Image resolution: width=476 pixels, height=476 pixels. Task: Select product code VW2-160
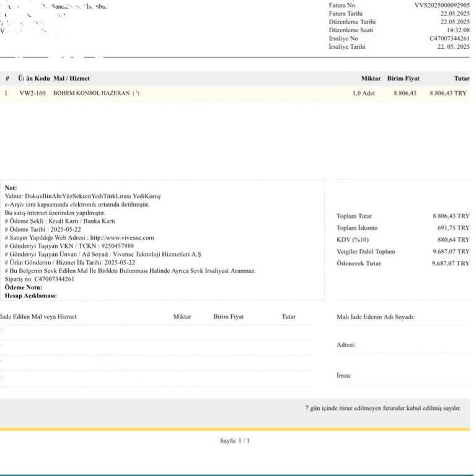pyautogui.click(x=32, y=93)
